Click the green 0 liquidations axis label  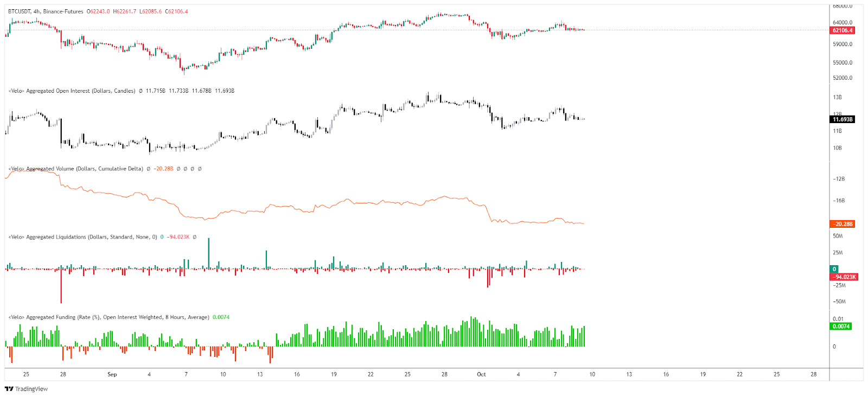pos(835,270)
